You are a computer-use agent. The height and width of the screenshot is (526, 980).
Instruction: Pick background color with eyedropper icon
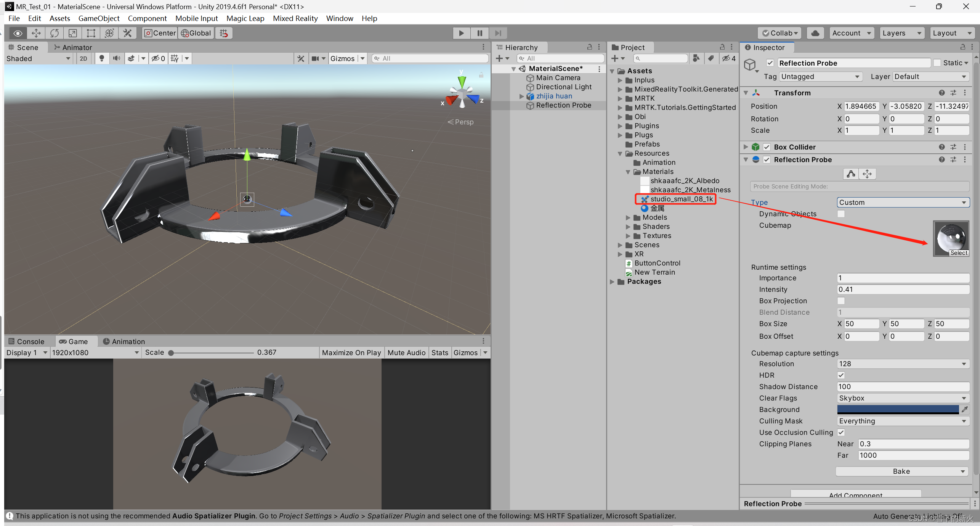tap(965, 409)
